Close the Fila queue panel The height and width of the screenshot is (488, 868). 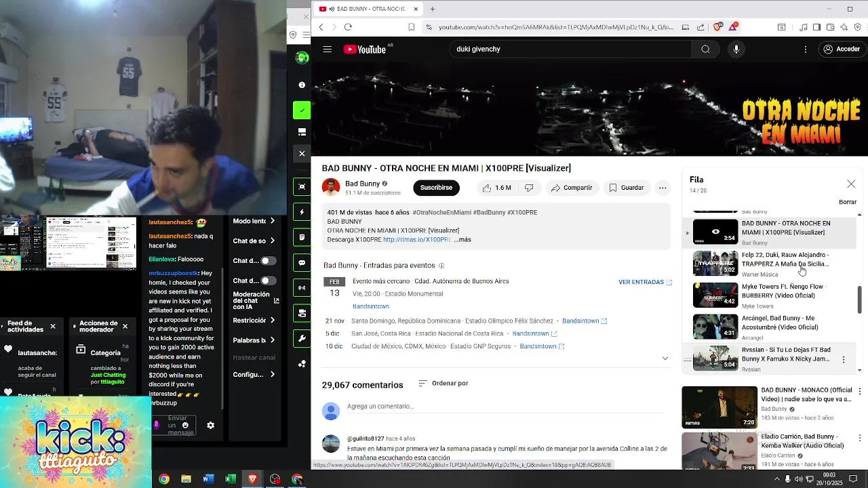click(x=851, y=184)
